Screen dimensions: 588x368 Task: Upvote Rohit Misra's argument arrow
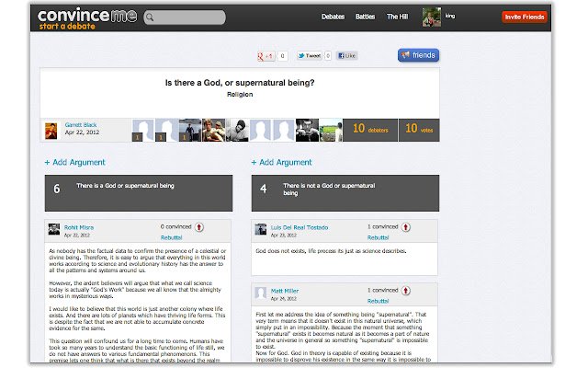[199, 227]
